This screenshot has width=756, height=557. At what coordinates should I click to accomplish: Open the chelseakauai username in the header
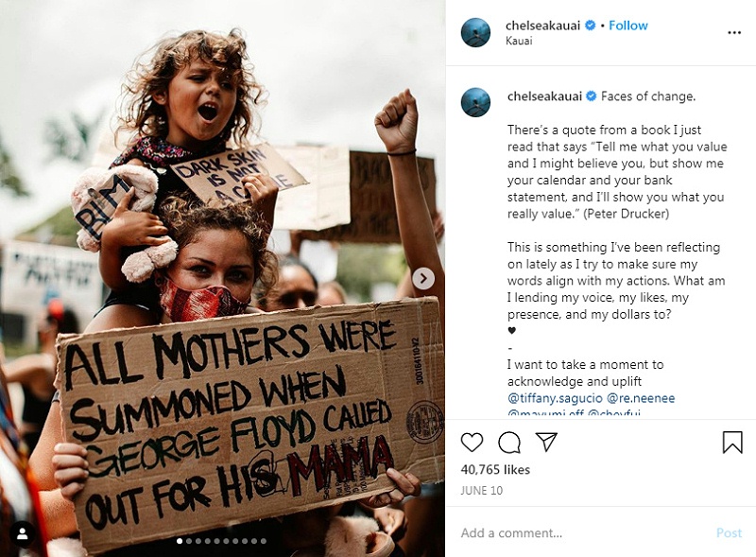[544, 26]
